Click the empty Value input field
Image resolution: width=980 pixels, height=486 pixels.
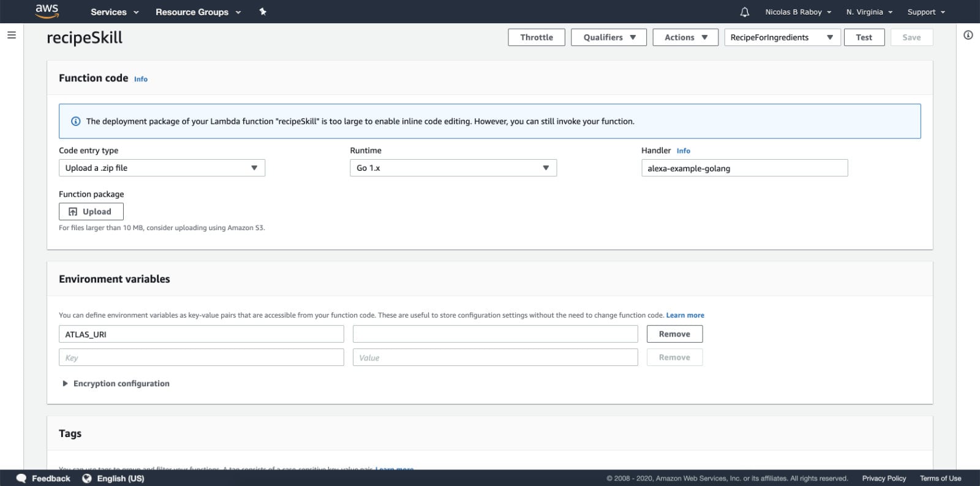[496, 357]
